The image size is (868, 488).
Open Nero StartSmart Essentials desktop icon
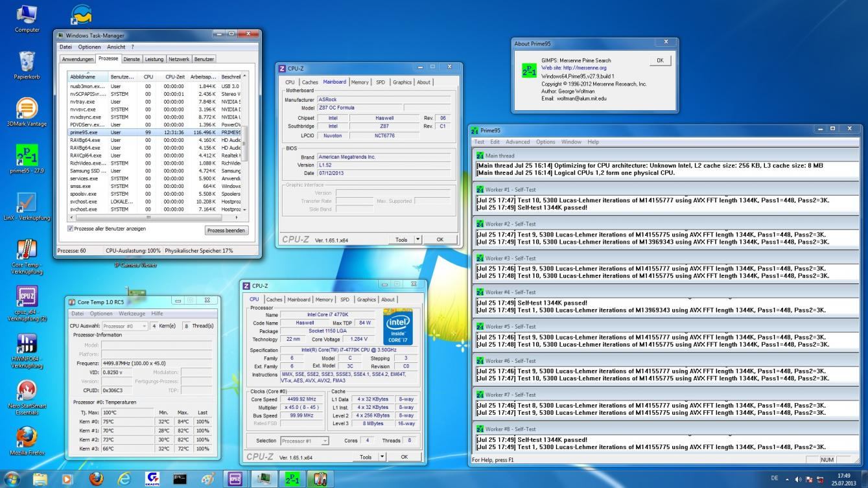pos(27,397)
